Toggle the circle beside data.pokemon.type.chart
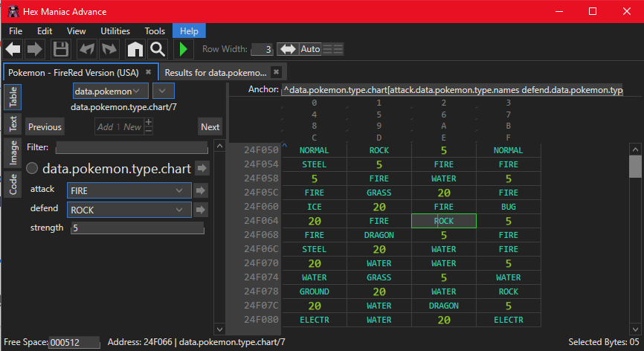The height and width of the screenshot is (351, 644). (33, 169)
